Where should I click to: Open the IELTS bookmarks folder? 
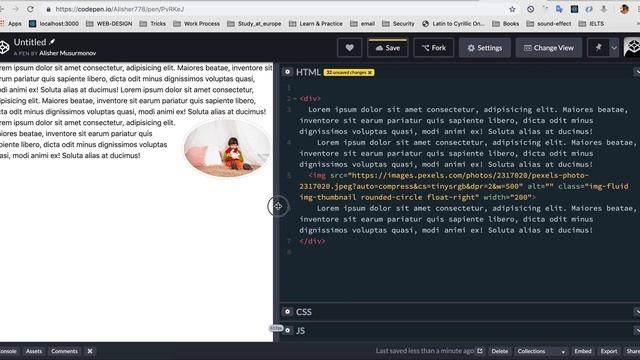[591, 24]
